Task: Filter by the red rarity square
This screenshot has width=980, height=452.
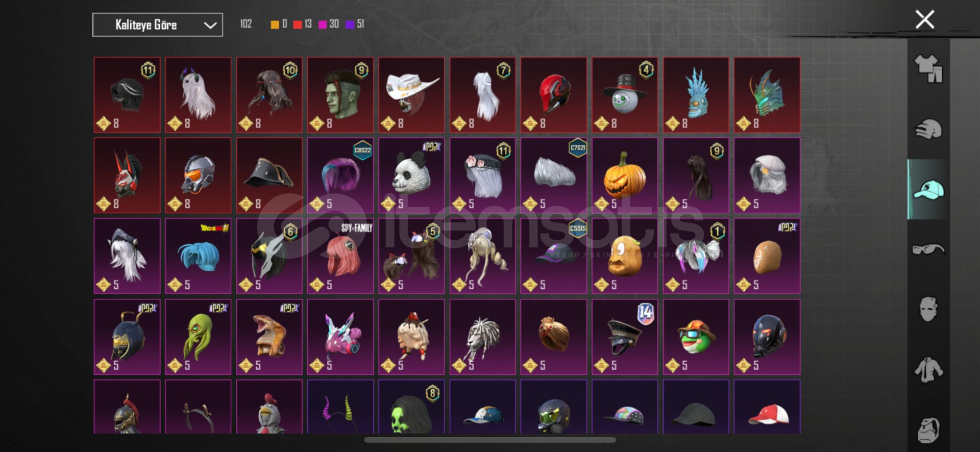Action: pos(298,24)
